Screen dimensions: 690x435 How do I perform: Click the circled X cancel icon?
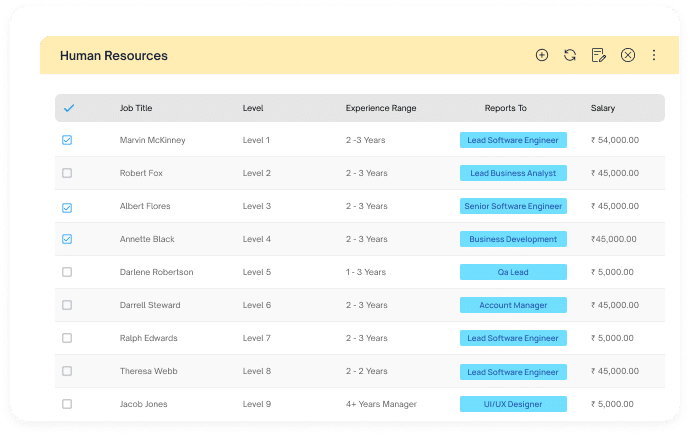point(628,55)
